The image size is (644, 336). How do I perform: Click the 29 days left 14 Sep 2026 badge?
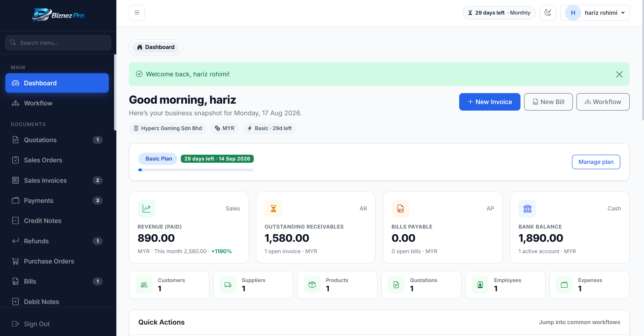[217, 159]
